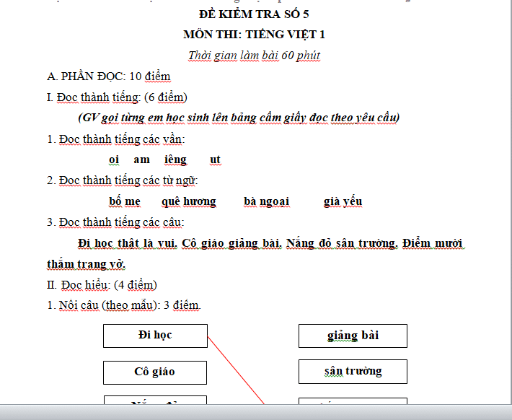This screenshot has width=512, height=420.
Task: Click the vowel sound "ut"
Action: click(x=215, y=159)
